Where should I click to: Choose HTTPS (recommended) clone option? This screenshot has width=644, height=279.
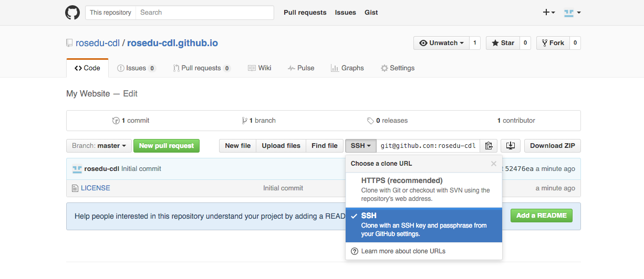(424, 190)
